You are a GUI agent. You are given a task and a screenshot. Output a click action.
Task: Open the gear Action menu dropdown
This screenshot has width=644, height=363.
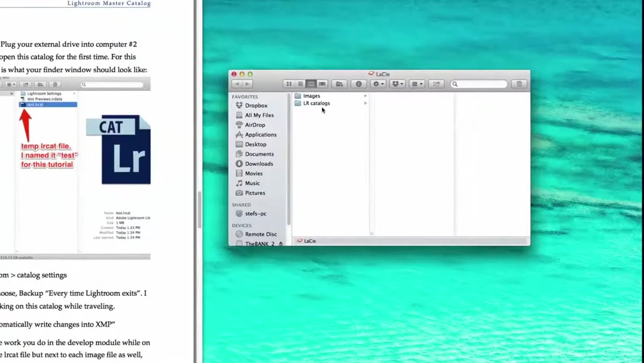click(x=378, y=84)
